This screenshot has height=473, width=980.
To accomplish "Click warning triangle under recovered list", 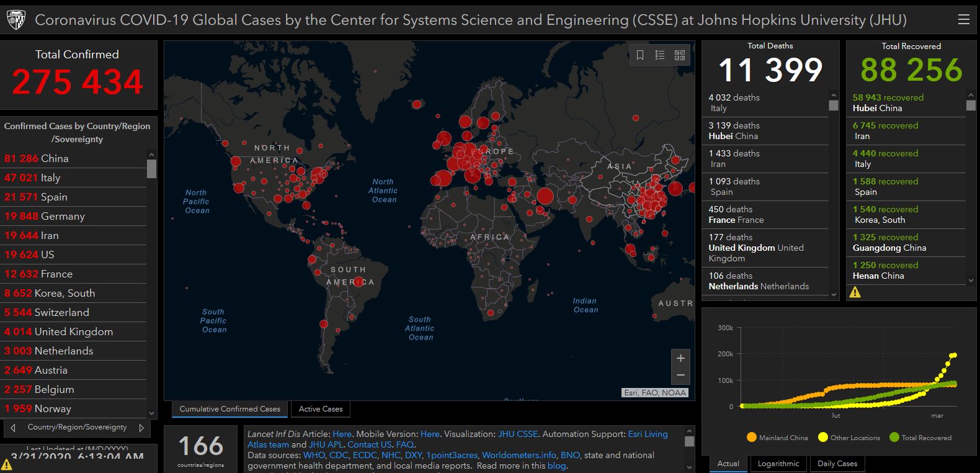I will click(855, 292).
